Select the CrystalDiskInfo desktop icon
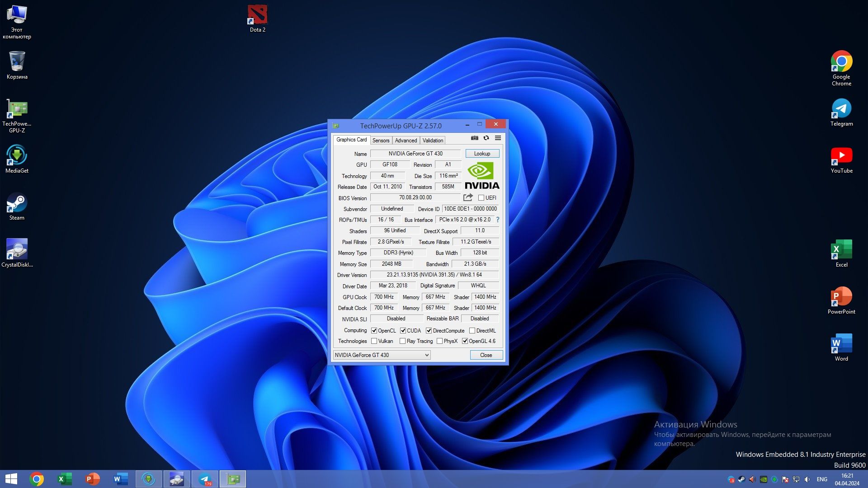Screen dimensions: 868x488 [17, 253]
